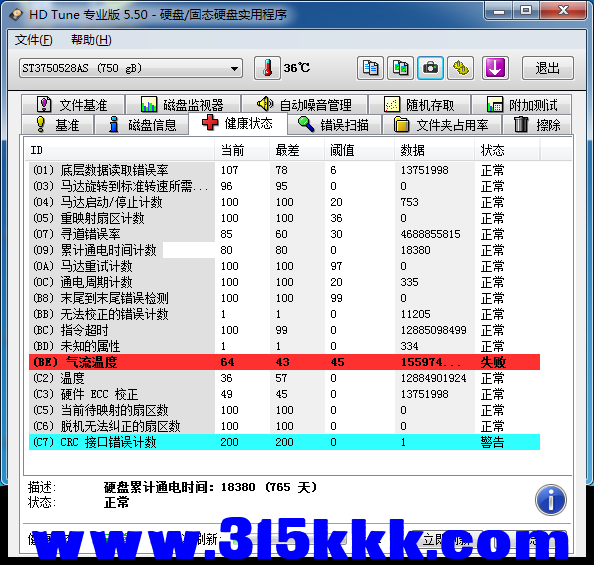Switch to the 擦除 tab
The width and height of the screenshot is (594, 565).
537,125
